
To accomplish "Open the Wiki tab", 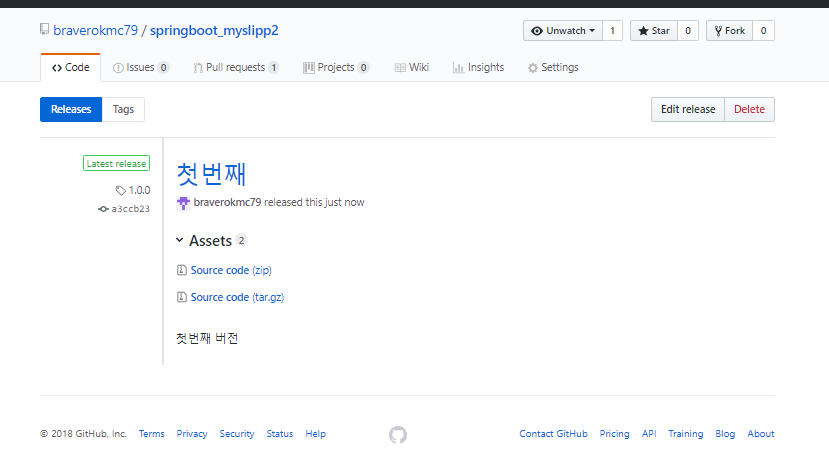I will 411,68.
